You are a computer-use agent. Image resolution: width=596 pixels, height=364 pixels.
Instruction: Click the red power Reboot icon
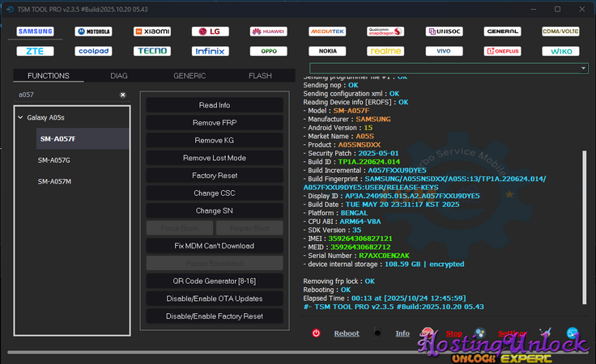(x=316, y=333)
